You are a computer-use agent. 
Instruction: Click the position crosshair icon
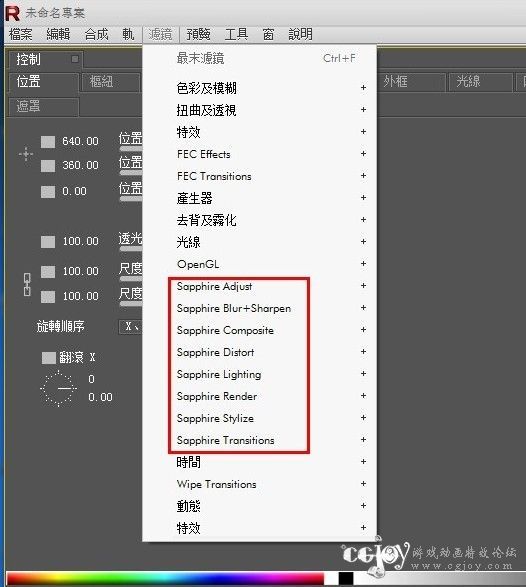pyautogui.click(x=26, y=154)
